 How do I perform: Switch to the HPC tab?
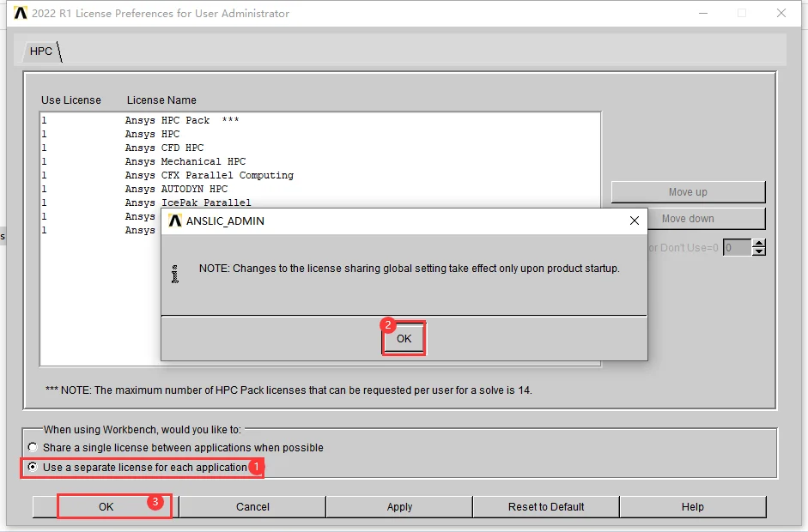(41, 51)
